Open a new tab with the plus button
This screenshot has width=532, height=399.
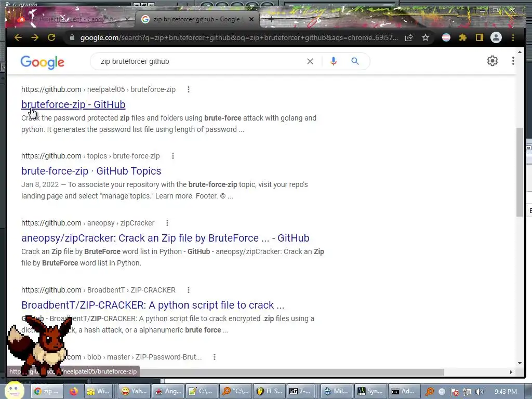[271, 19]
